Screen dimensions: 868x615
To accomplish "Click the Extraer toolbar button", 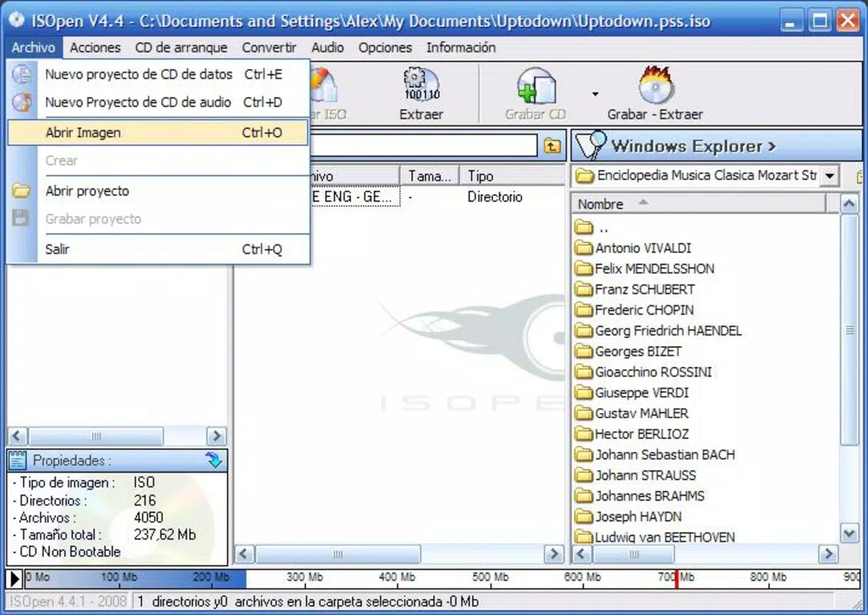I will tap(421, 94).
